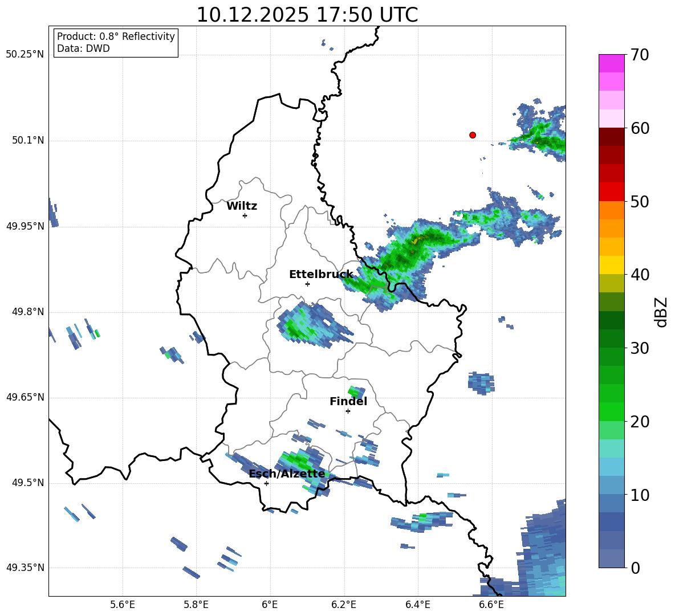Viewport: 675px width, 616px height.
Task: Click the 49.65°N latitude label
Action: click(x=25, y=397)
